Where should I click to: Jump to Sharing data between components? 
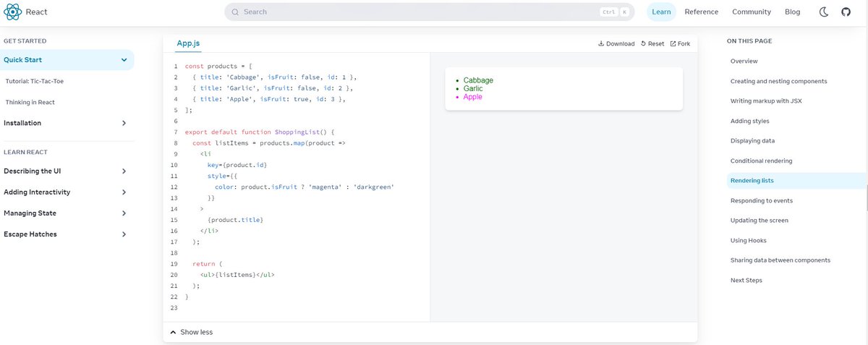tap(780, 260)
